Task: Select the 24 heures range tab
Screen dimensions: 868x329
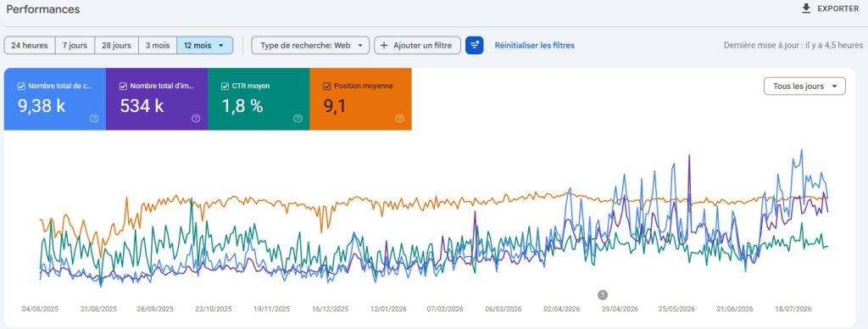Action: tap(30, 46)
